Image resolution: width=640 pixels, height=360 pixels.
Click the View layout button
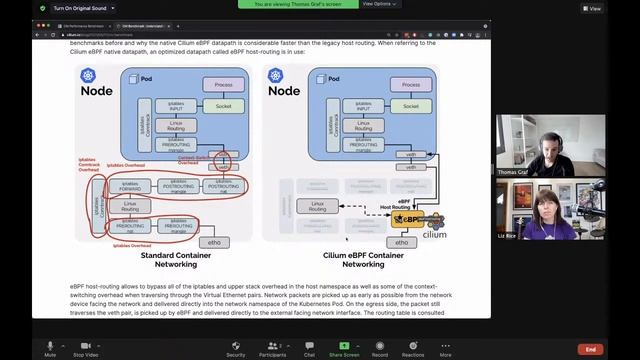[592, 9]
